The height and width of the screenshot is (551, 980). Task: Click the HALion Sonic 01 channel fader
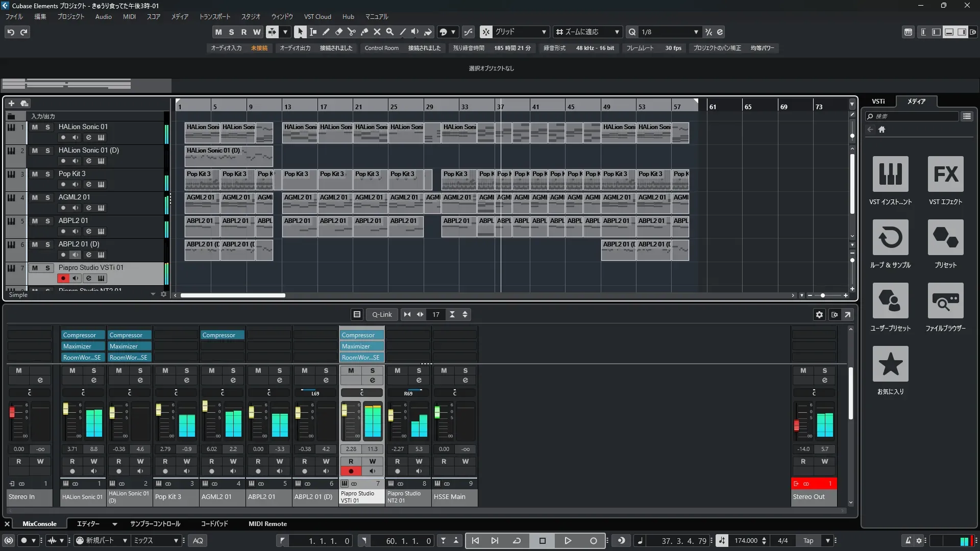[65, 409]
